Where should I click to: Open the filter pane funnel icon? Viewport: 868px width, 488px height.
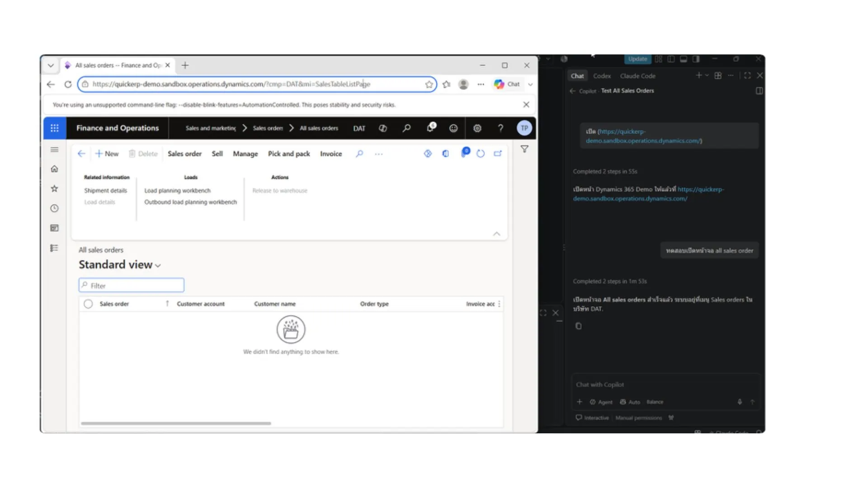[x=524, y=149]
